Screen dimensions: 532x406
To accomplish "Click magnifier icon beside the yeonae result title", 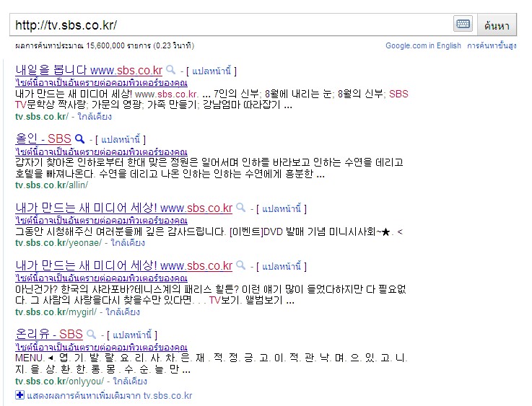I will click(240, 208).
